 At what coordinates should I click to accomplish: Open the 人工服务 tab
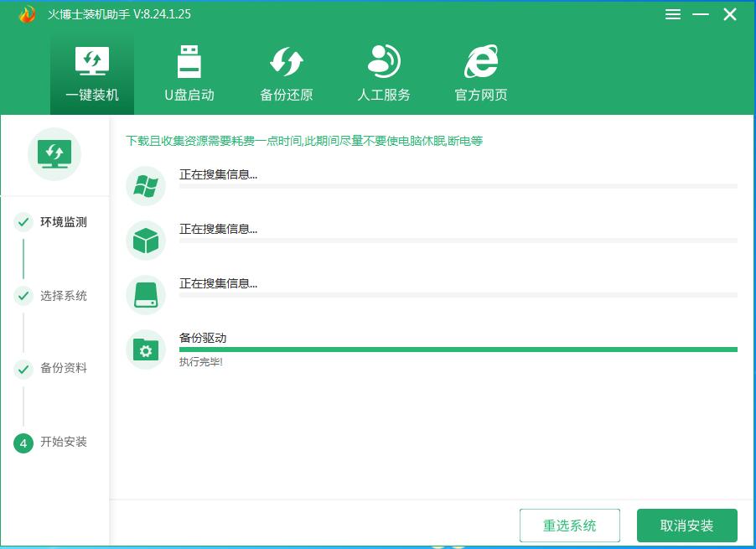[x=384, y=73]
